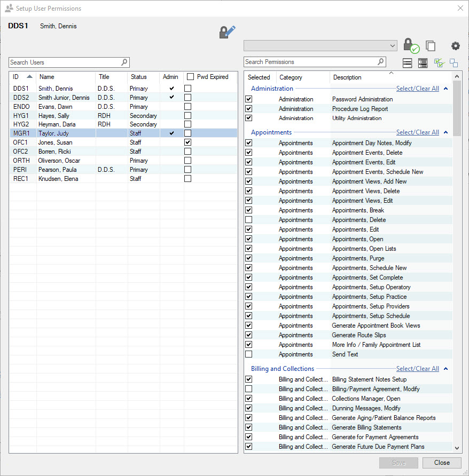Image resolution: width=469 pixels, height=476 pixels.
Task: Check Billing/Payment Agreement, Modify permission
Action: coord(248,388)
